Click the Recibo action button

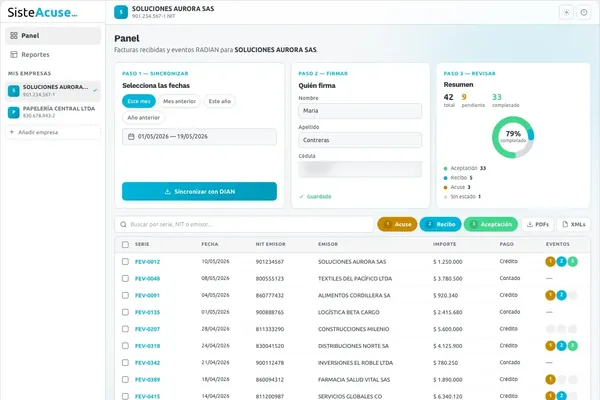click(x=440, y=224)
